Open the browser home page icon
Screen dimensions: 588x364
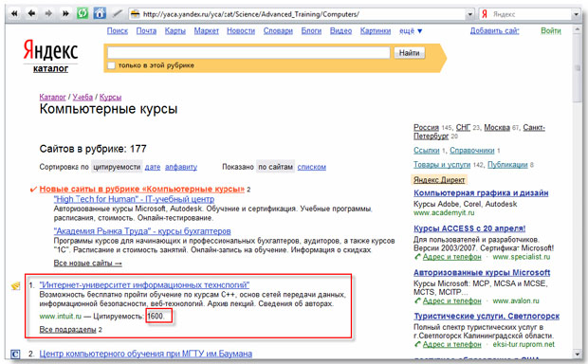(x=100, y=13)
